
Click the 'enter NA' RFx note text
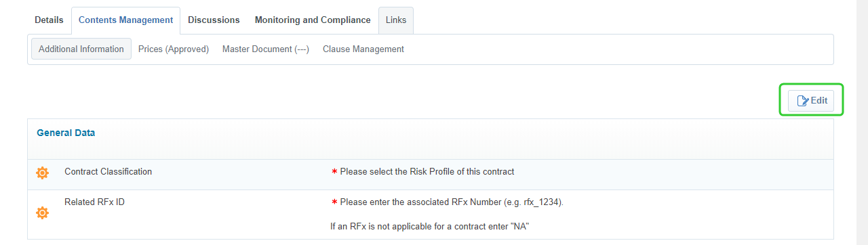(x=429, y=227)
